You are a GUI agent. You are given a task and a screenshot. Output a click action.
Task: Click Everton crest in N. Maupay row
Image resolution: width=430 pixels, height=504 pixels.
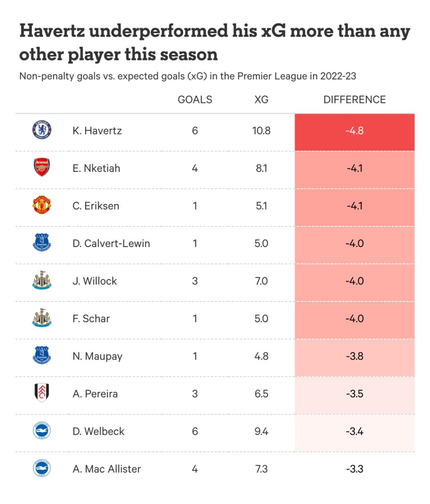[42, 356]
